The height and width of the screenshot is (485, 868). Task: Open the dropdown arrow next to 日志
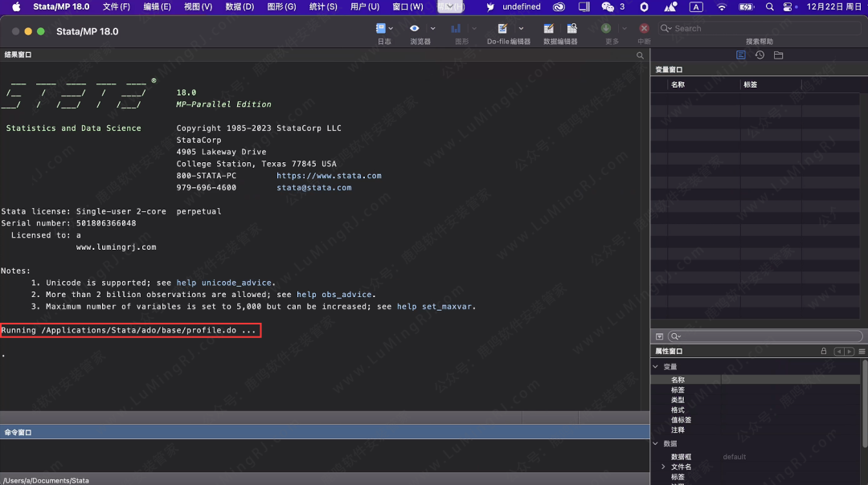[391, 28]
